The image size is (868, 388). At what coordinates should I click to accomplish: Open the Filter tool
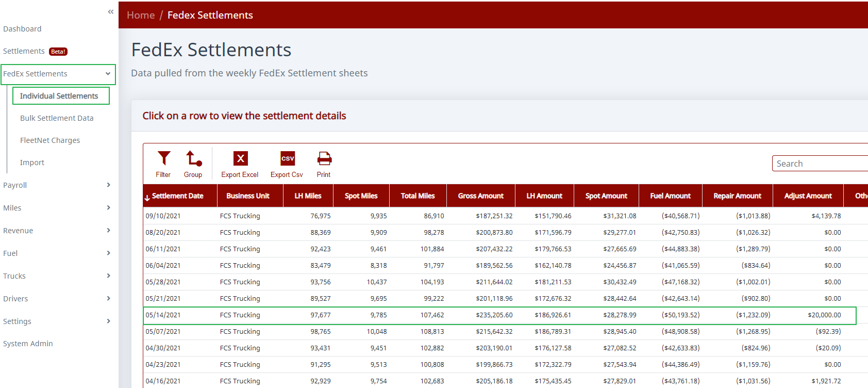pyautogui.click(x=163, y=165)
